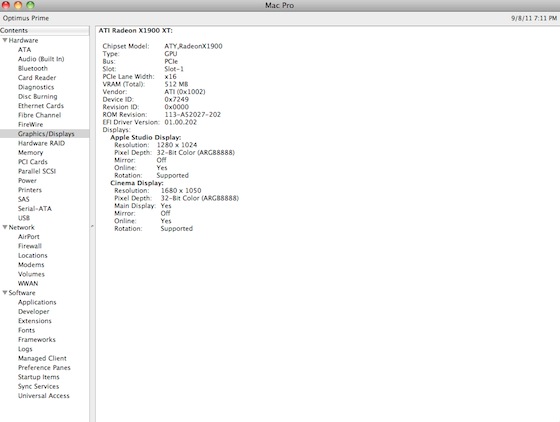
Task: Open the Memory hardware entry
Action: pyautogui.click(x=31, y=152)
